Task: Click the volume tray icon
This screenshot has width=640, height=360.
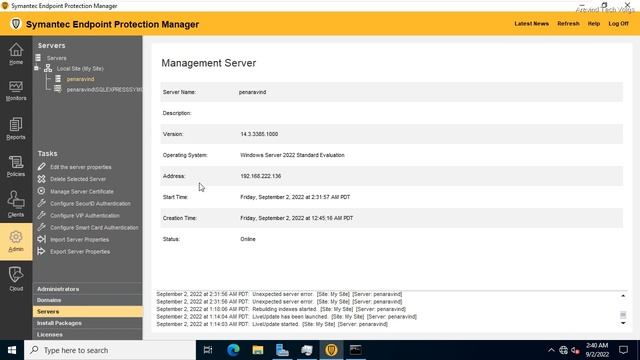Action: click(576, 350)
